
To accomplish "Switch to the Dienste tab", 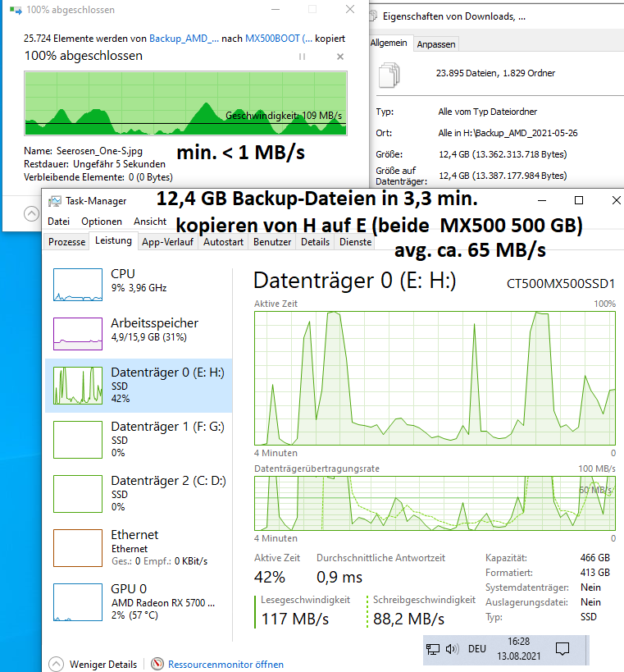I will pos(355,242).
